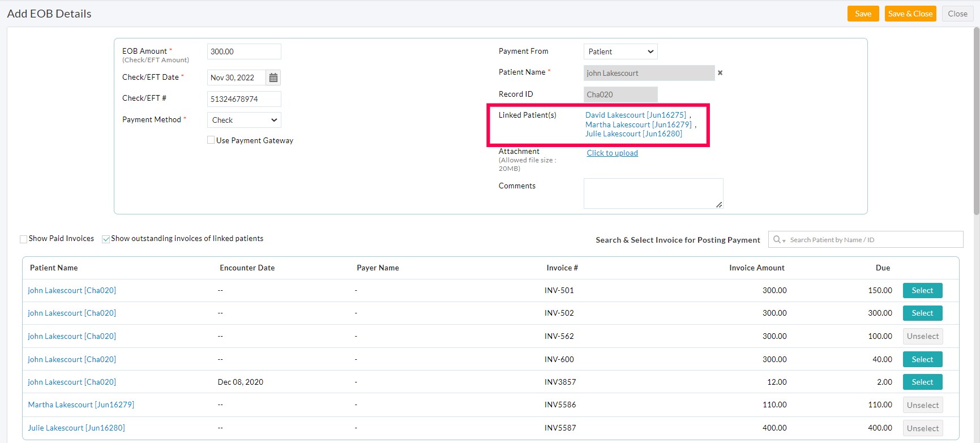Open the Check/EFT Date calendar picker
980x443 pixels.
pos(273,78)
